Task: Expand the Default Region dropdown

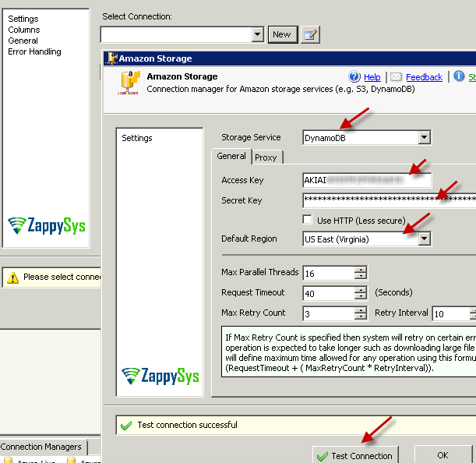Action: coord(424,239)
